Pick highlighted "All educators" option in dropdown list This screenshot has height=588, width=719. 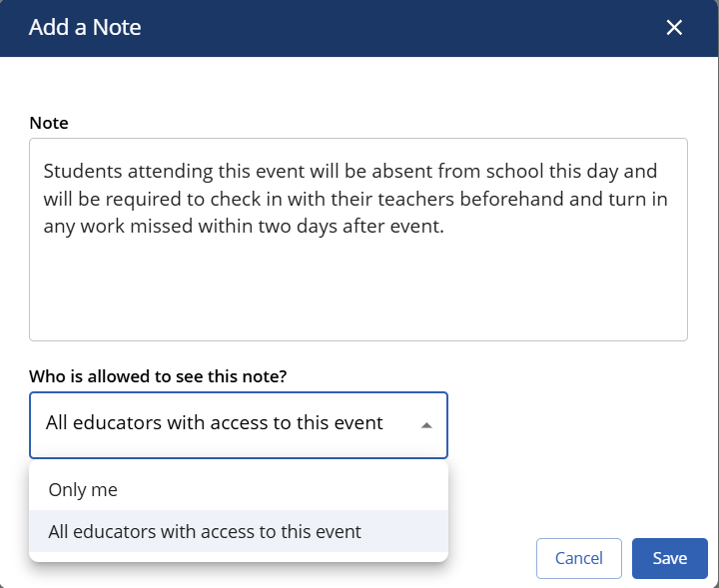205,532
